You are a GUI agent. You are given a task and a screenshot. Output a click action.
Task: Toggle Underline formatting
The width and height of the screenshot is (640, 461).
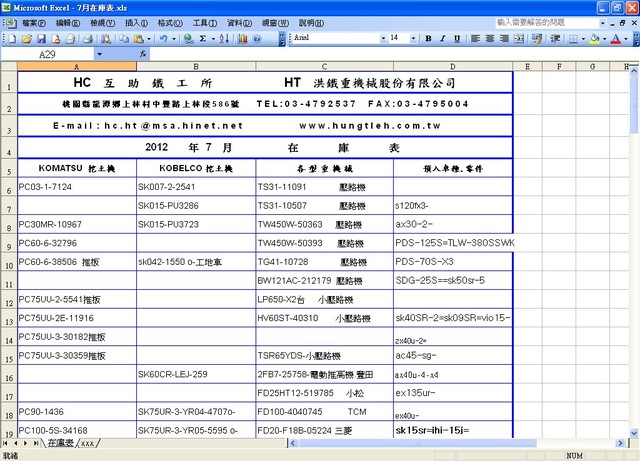[457, 38]
